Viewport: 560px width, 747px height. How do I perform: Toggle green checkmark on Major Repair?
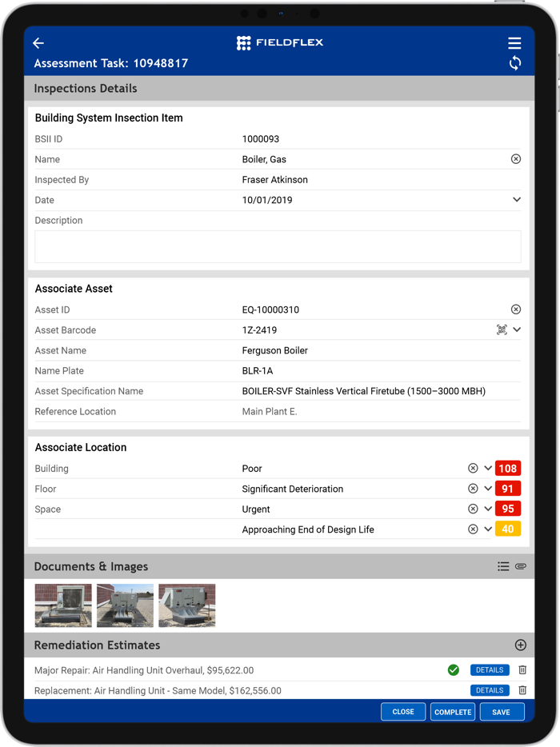pos(454,670)
